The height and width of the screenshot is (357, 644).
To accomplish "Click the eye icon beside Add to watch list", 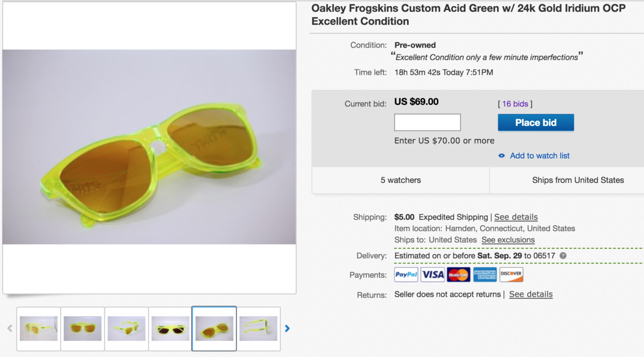I will click(502, 156).
